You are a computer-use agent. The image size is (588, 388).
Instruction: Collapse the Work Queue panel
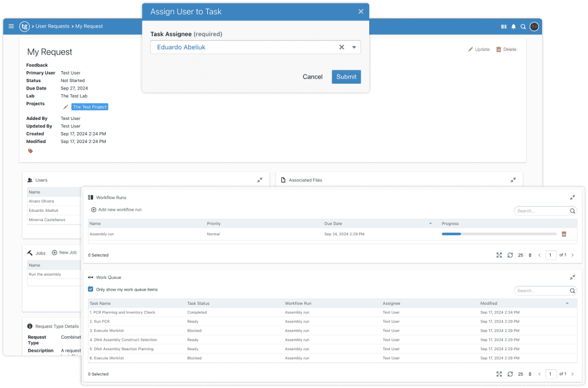572,277
